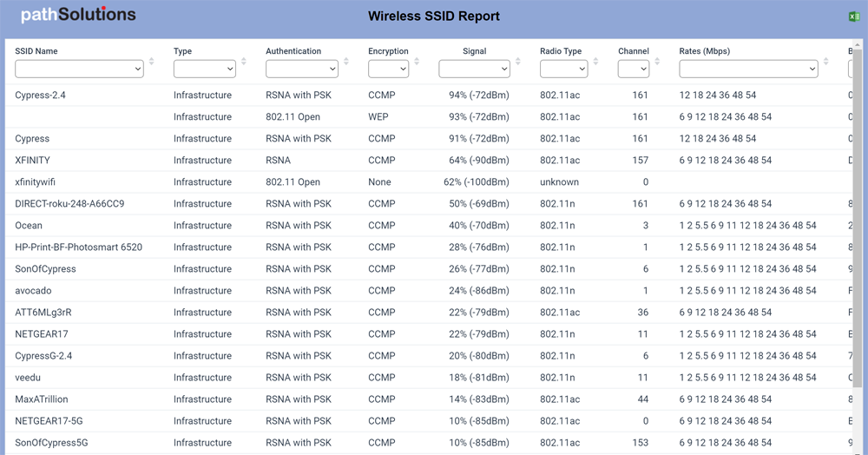Image resolution: width=868 pixels, height=455 pixels.
Task: Expand the Signal filter dropdown
Action: coord(474,69)
